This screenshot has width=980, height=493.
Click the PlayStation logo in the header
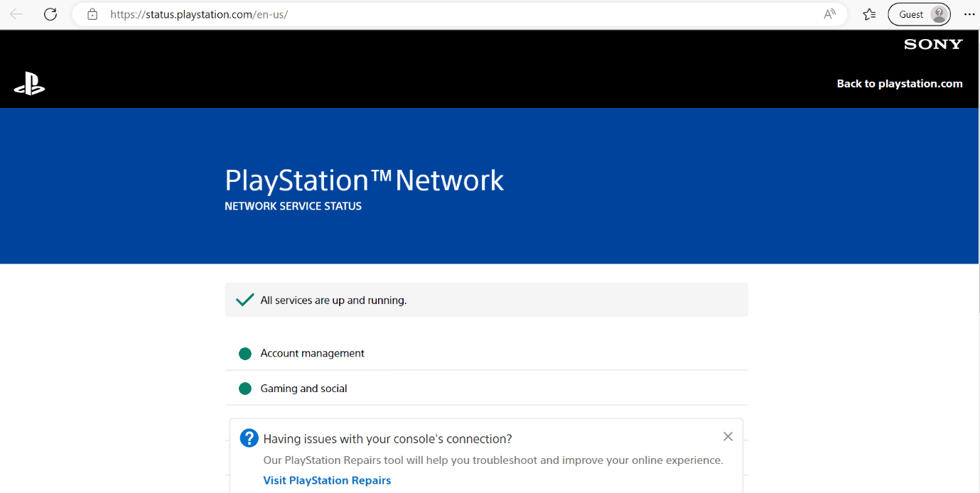29,83
